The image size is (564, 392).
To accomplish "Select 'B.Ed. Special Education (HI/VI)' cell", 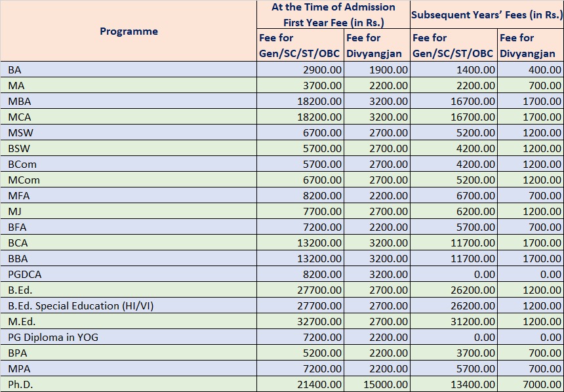I will pos(129,305).
